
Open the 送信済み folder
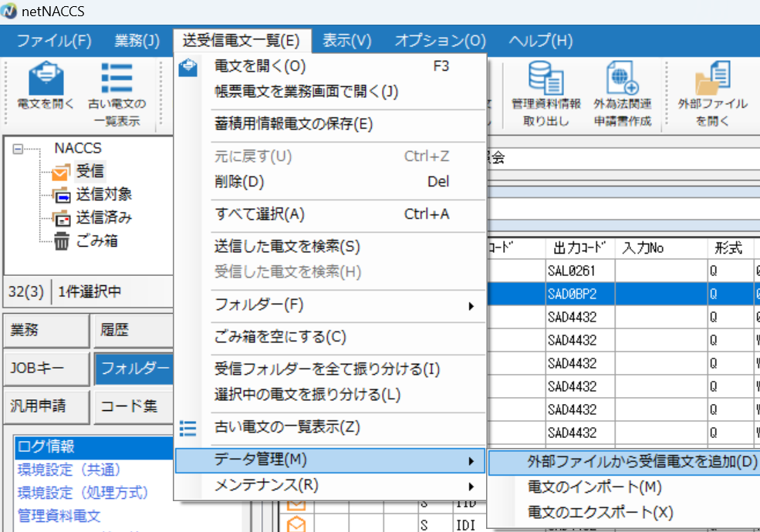click(103, 217)
